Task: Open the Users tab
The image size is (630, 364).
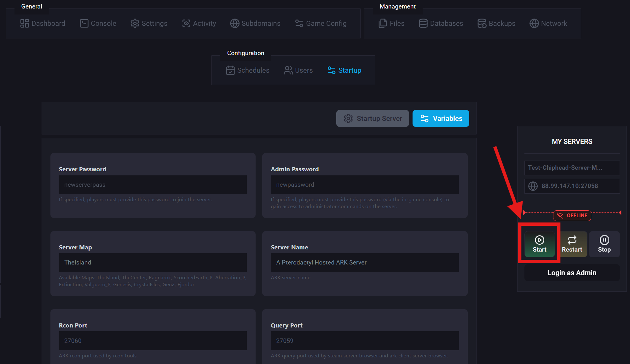Action: 298,70
